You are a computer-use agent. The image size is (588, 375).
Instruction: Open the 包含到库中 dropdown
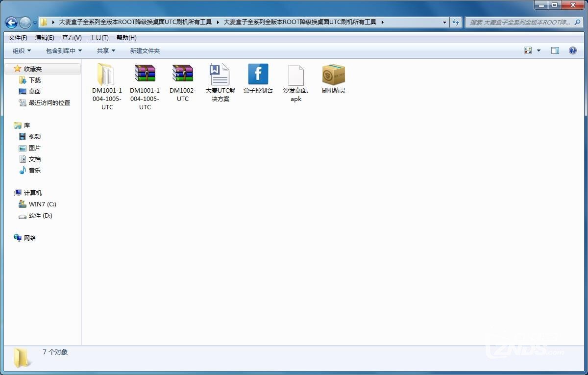pyautogui.click(x=64, y=50)
